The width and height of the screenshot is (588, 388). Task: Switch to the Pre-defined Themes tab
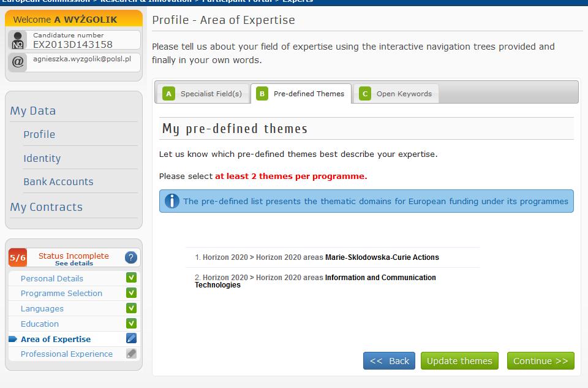click(x=301, y=94)
